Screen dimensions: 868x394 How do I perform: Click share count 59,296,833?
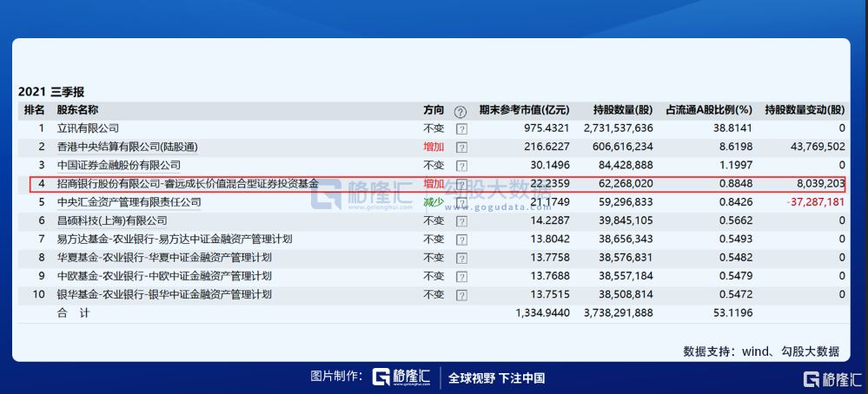(x=626, y=202)
